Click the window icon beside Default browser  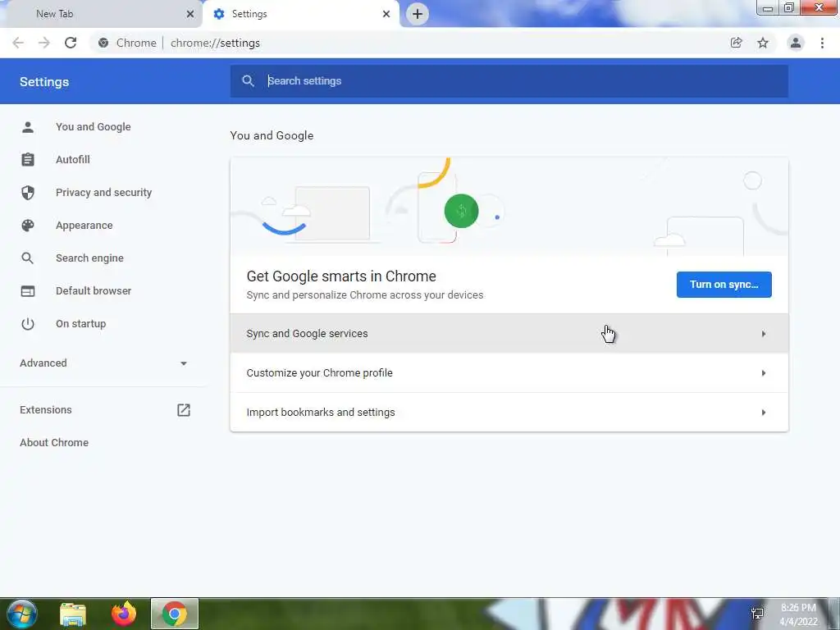point(28,291)
